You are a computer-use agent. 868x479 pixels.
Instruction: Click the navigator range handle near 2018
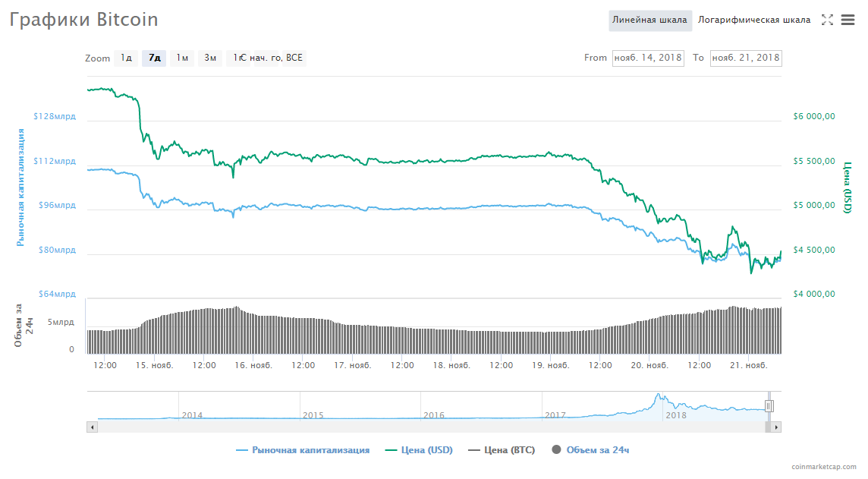tap(769, 406)
